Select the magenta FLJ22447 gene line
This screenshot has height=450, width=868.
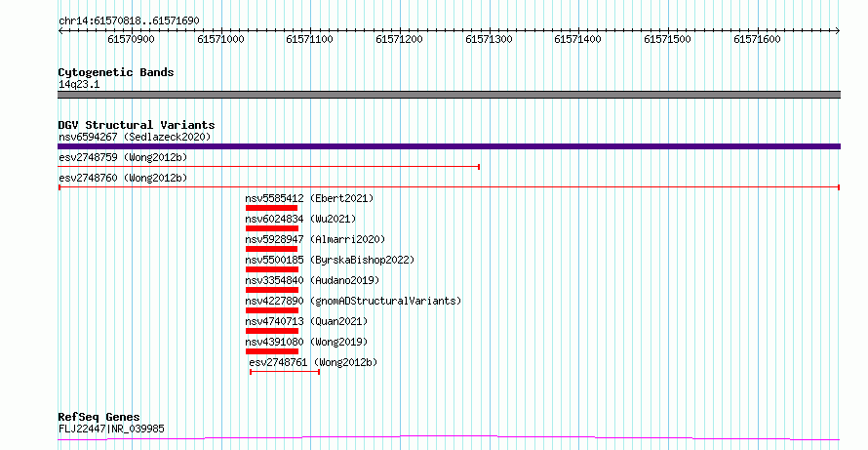pos(449,438)
